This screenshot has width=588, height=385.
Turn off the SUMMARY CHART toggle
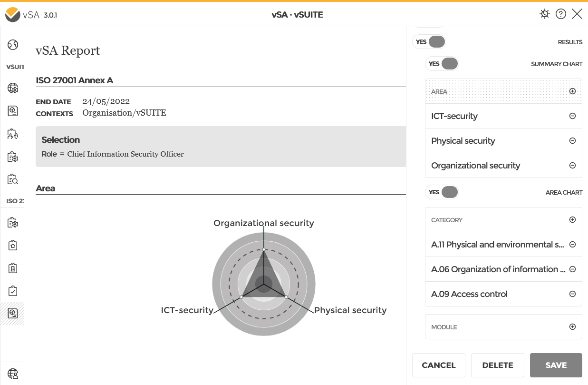click(449, 63)
